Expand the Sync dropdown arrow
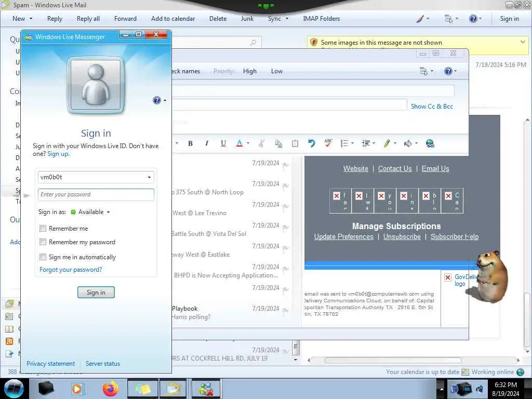Viewport: 532px width, 399px height. [287, 19]
